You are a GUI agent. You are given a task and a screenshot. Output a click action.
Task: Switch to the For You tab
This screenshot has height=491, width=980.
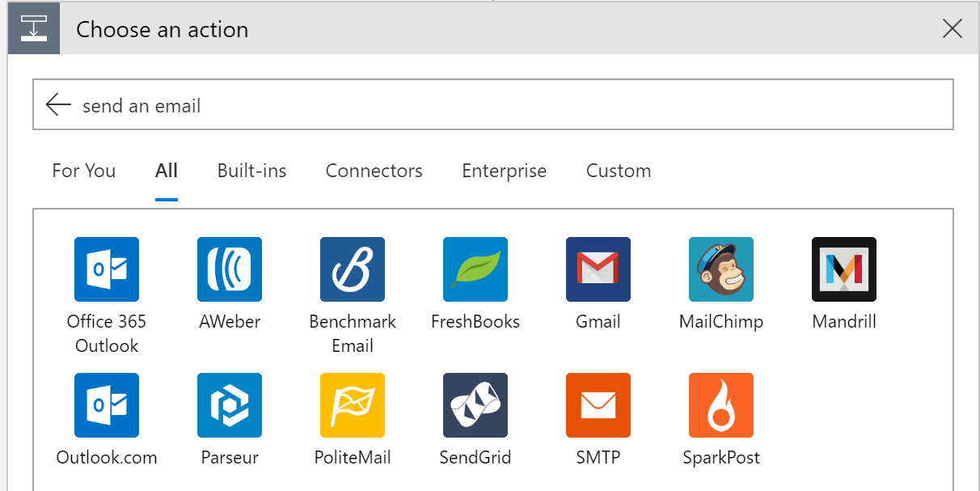(84, 171)
